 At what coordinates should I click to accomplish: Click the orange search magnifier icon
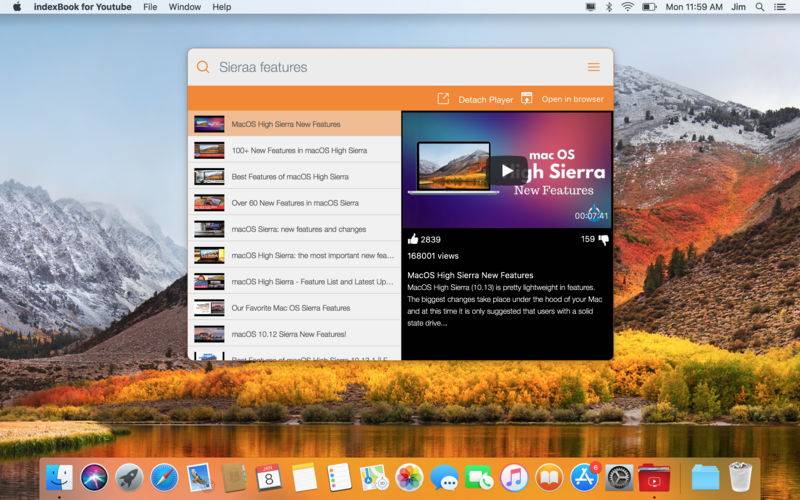[x=203, y=67]
